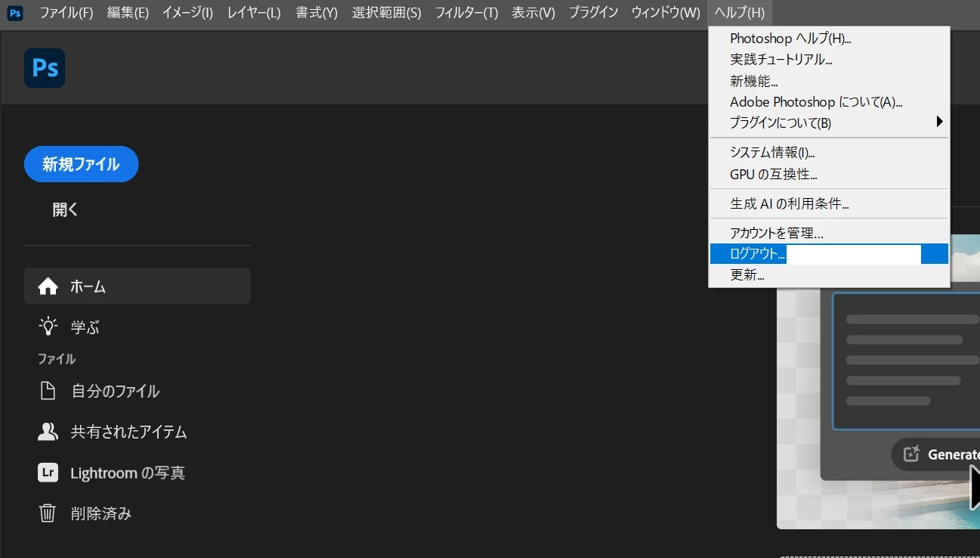Image resolution: width=980 pixels, height=558 pixels.
Task: Open 自分のファイル in sidebar
Action: [x=138, y=391]
